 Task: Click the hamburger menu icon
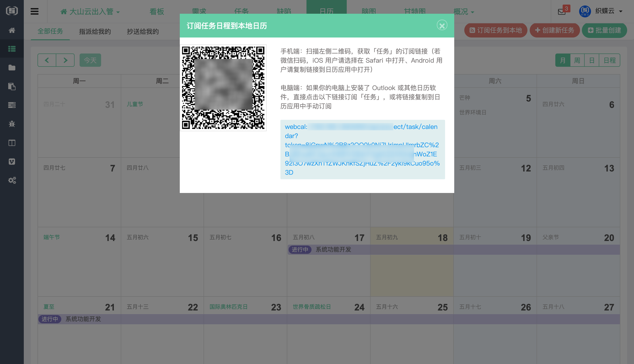(35, 11)
